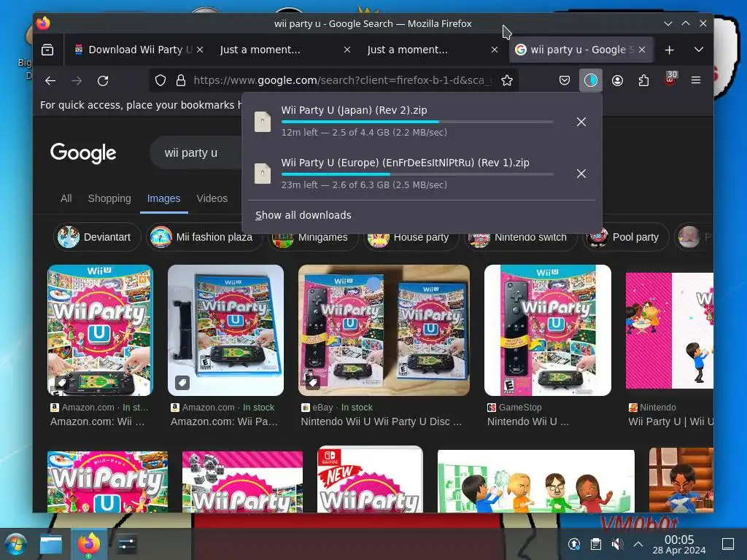Viewport: 747px width, 560px height.
Task: Click the Mii fashion plaza chip
Action: (x=204, y=237)
